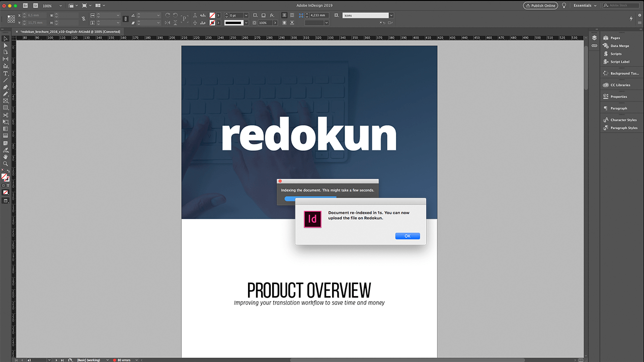Viewport: 644px width, 362px height.
Task: Choose the Gradient Swatch tool
Action: pos(6,129)
